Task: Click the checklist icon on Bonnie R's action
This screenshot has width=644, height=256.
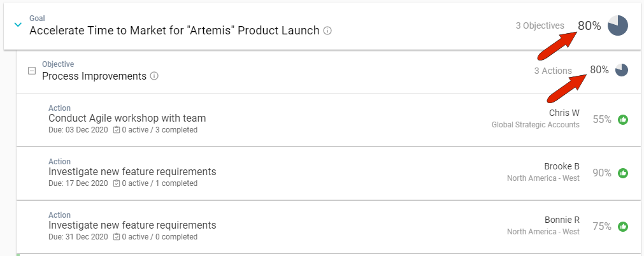Action: [116, 237]
